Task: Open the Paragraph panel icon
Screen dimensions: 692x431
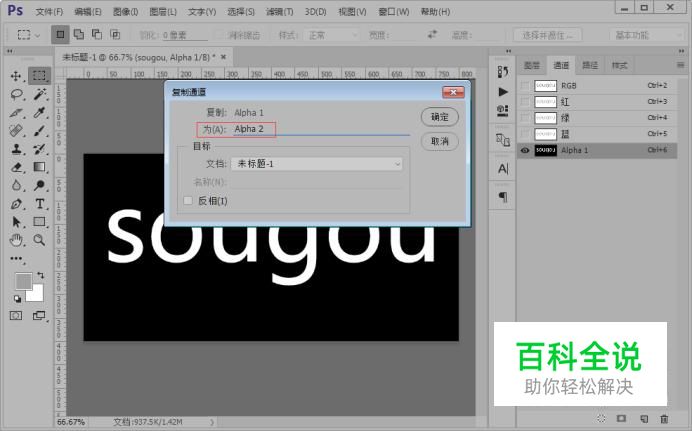Action: 503,197
